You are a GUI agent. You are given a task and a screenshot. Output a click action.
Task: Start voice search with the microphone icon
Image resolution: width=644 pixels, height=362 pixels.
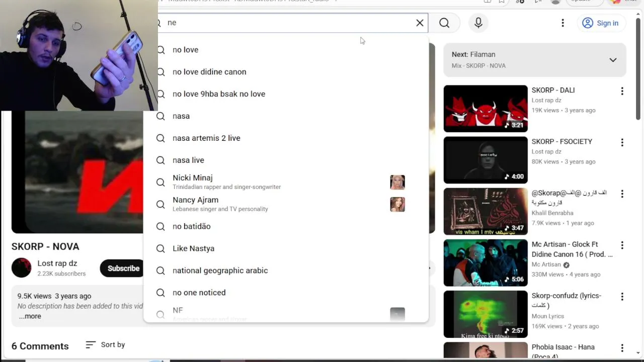pos(478,23)
